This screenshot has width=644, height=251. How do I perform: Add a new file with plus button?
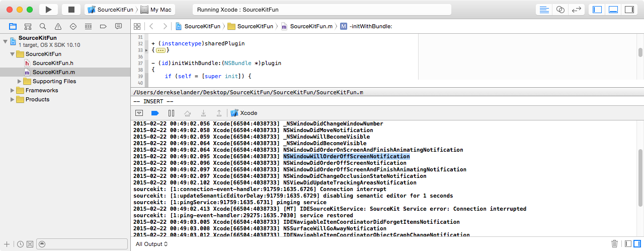coord(7,244)
